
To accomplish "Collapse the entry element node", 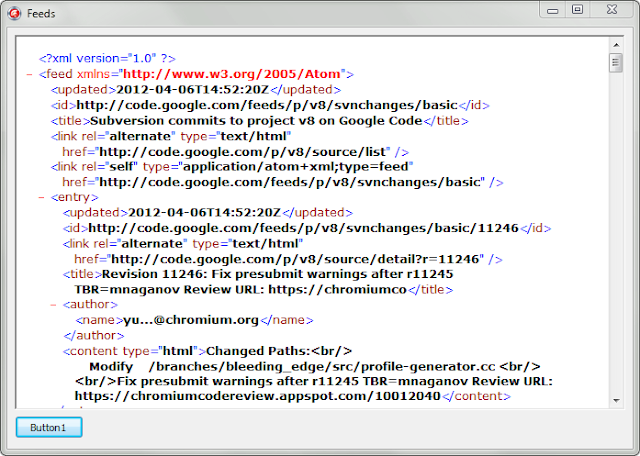I will (x=41, y=198).
